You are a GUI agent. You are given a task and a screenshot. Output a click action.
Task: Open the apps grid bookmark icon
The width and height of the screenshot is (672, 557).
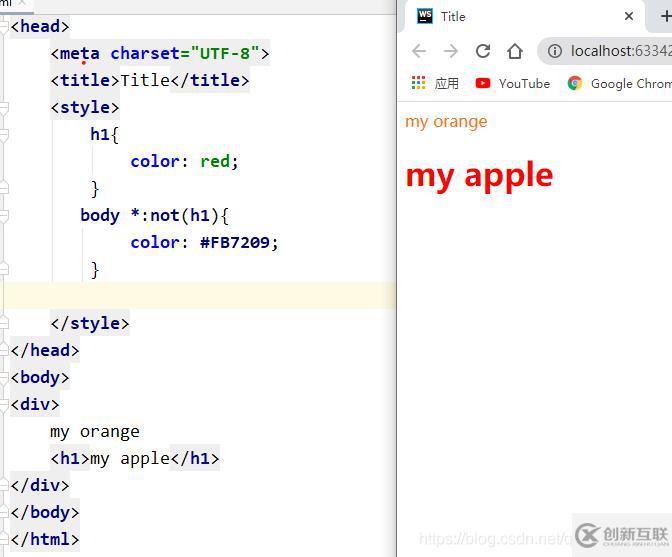[x=418, y=83]
